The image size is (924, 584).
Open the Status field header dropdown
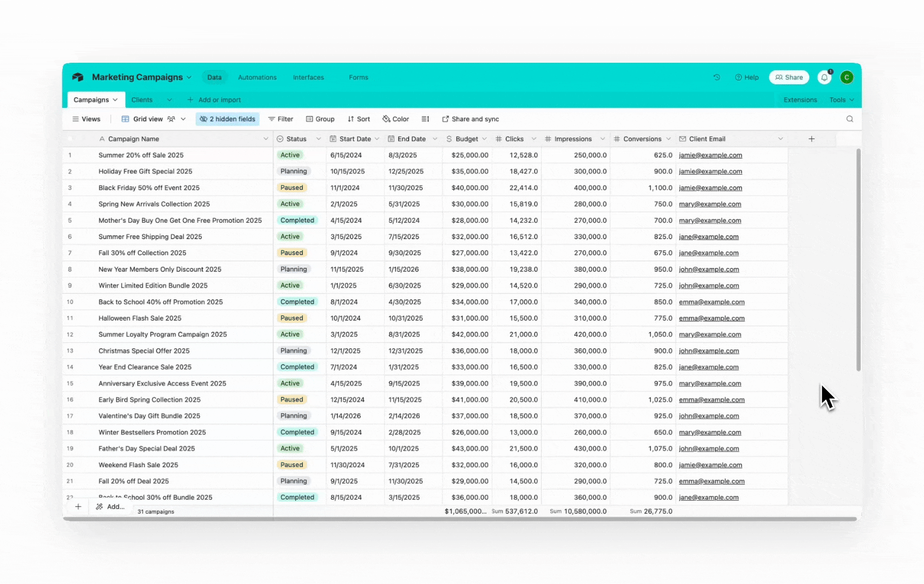click(319, 138)
